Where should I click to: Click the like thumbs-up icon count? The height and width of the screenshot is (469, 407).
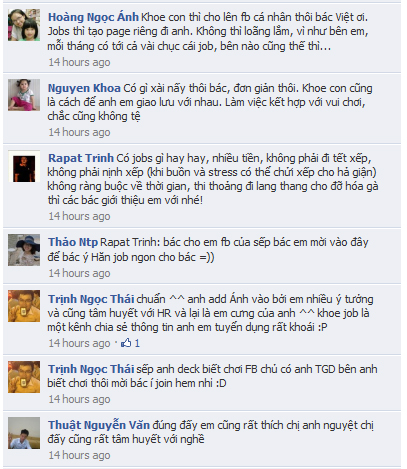[x=130, y=343]
